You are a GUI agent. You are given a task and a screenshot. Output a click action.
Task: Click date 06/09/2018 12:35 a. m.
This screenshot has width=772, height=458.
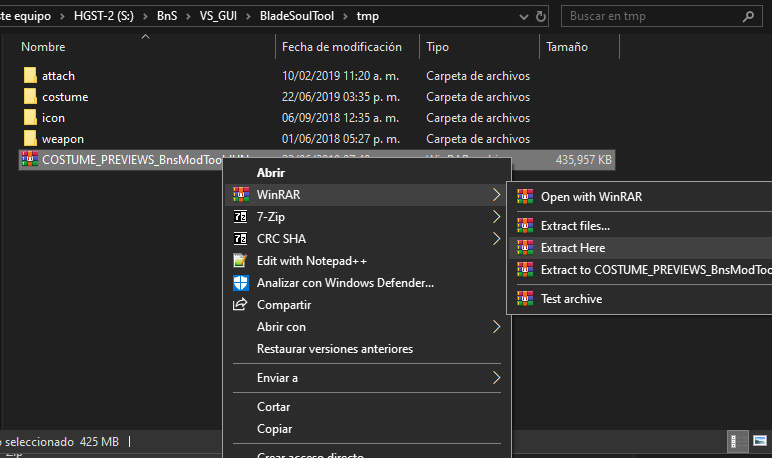pyautogui.click(x=341, y=118)
